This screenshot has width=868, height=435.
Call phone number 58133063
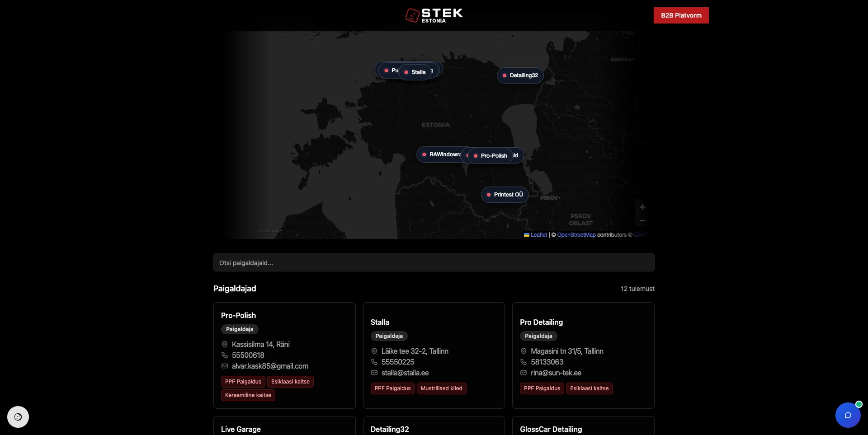(x=547, y=362)
